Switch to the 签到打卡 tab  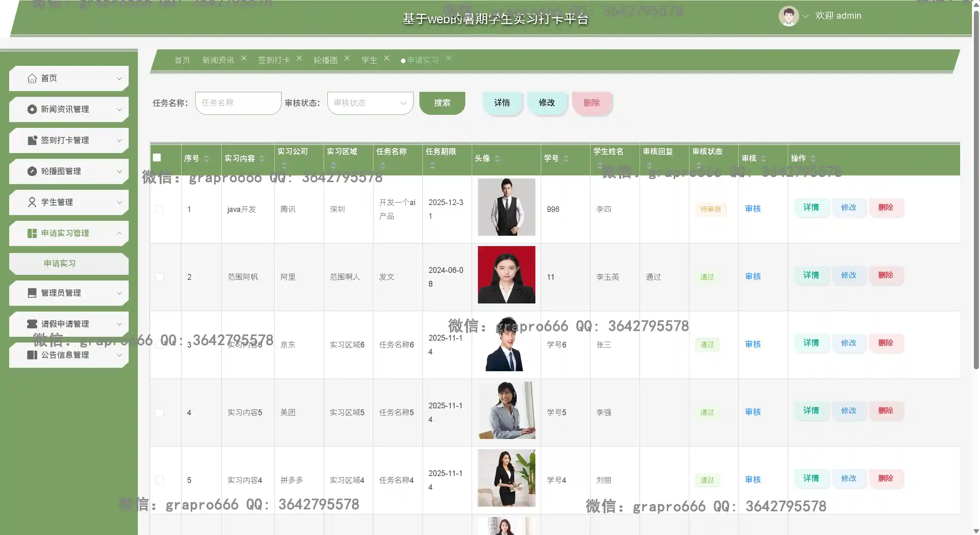[x=273, y=60]
